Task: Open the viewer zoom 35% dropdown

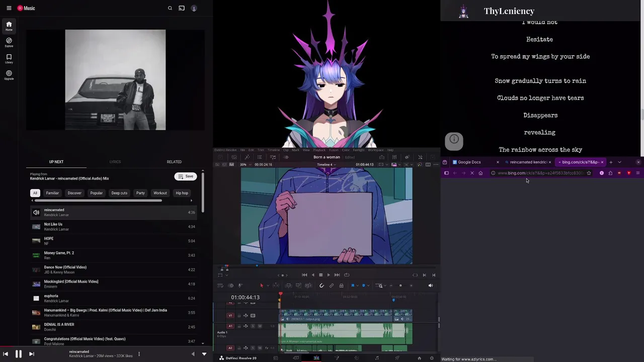Action: tap(246, 164)
